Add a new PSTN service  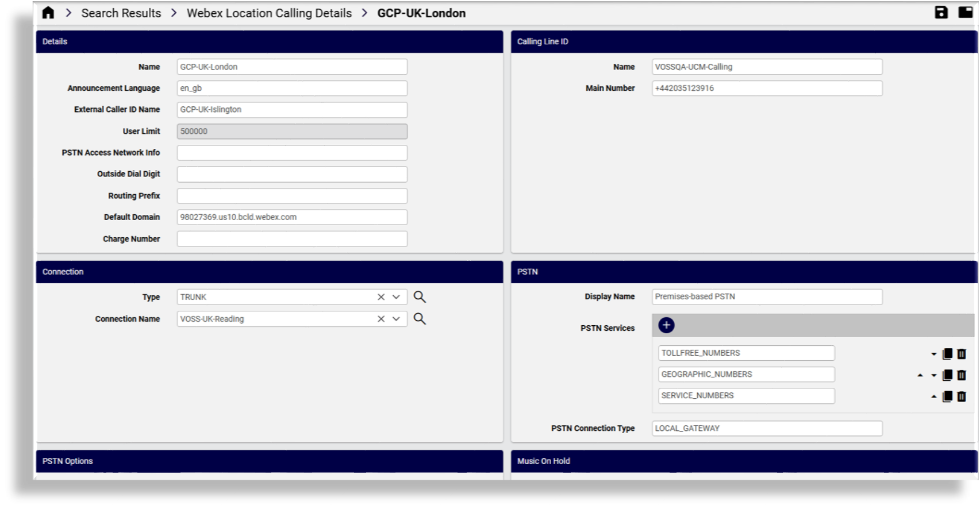[x=666, y=325]
